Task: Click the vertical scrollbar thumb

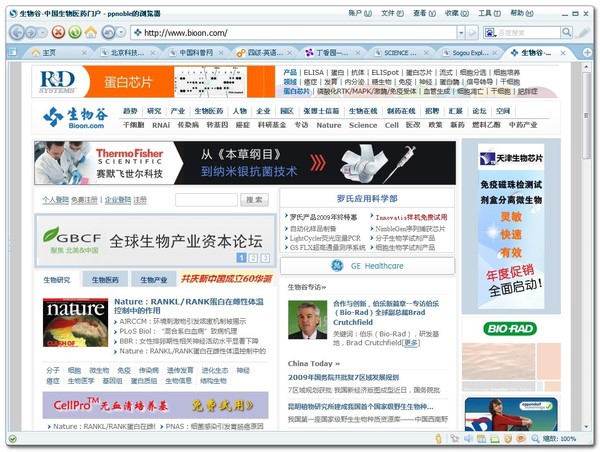Action: 586,115
